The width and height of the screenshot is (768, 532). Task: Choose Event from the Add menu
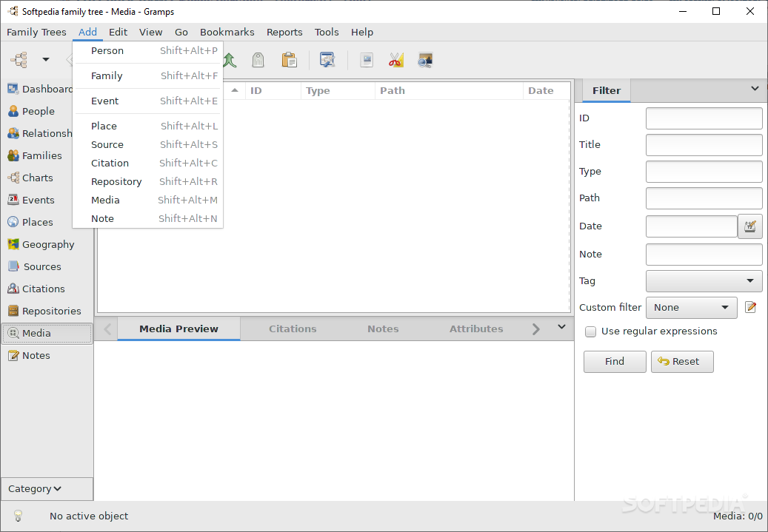[148, 101]
